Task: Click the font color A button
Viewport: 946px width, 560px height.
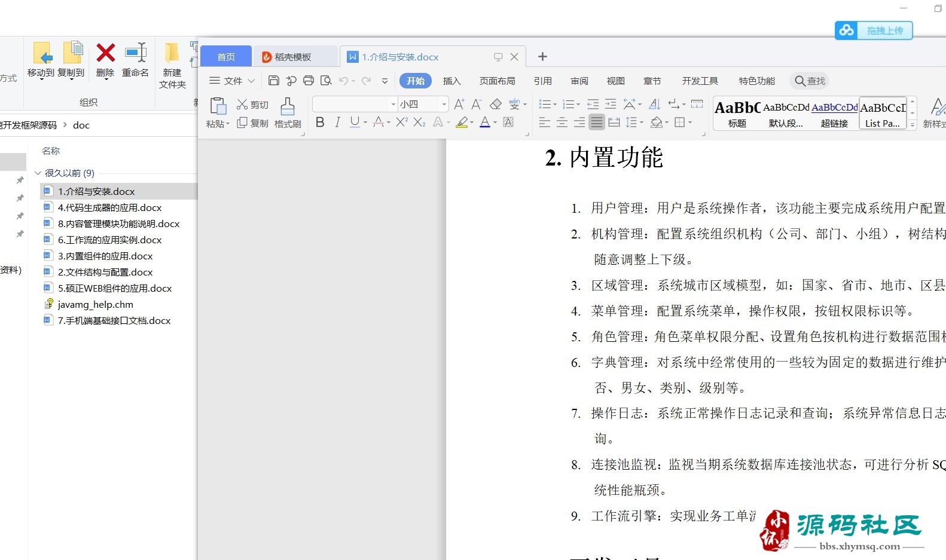Action: (x=485, y=122)
